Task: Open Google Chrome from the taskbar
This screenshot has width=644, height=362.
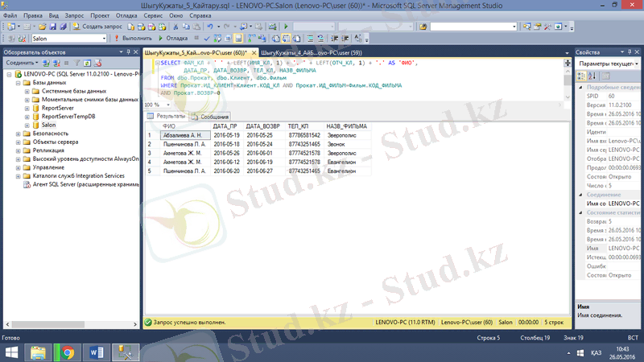Action: [x=68, y=352]
